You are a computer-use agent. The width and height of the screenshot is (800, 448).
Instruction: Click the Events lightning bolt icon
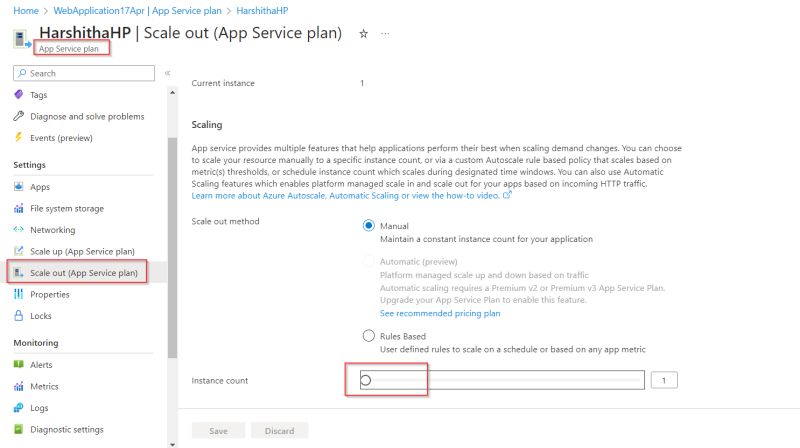tap(19, 137)
